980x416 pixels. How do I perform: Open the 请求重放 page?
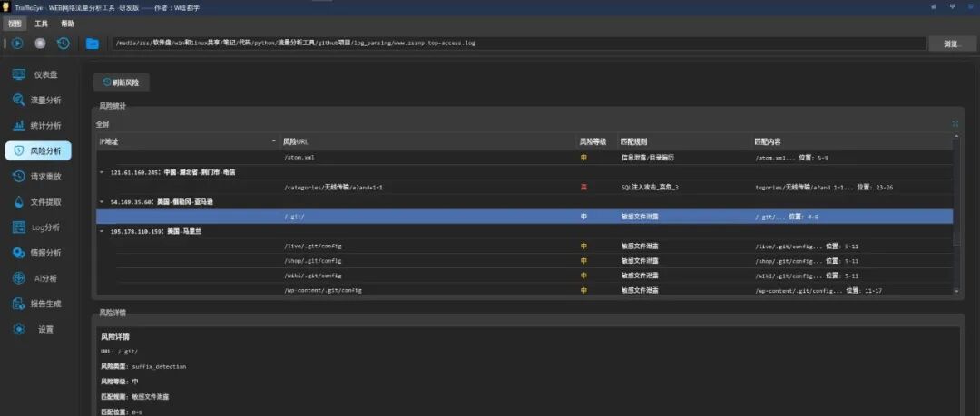[38, 177]
